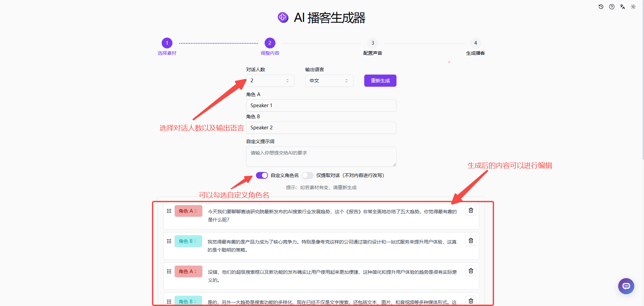Grab the drag handle of the 是的，另外一大趋势 row
This screenshot has width=644, height=306.
pyautogui.click(x=169, y=302)
